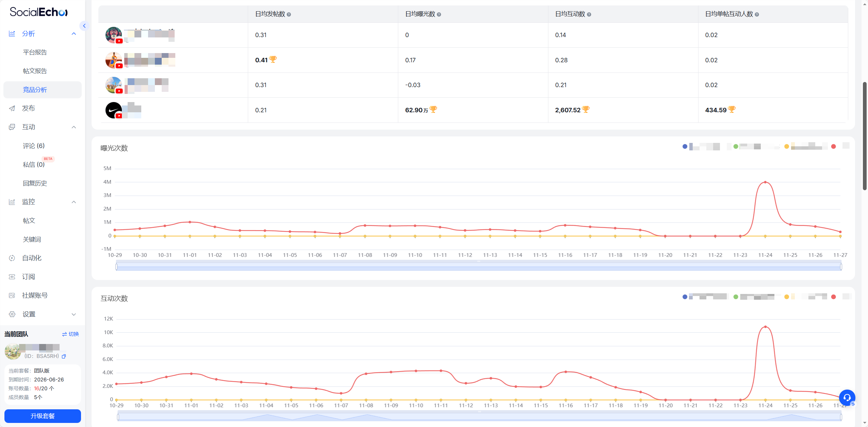Collapse the sidebar with the arrow button
This screenshot has height=427, width=868.
tap(84, 26)
